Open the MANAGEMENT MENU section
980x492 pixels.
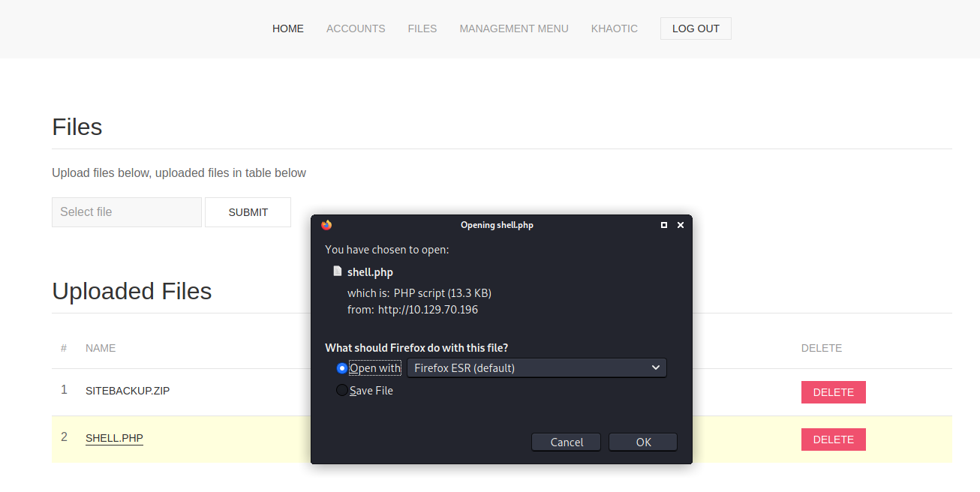[x=514, y=28]
